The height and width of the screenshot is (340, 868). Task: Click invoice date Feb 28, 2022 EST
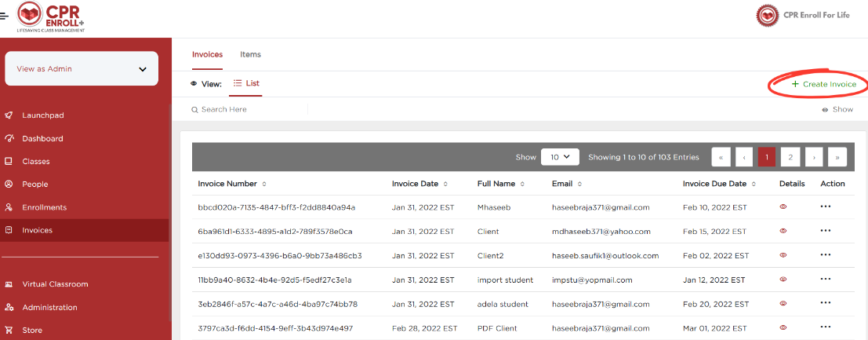coord(424,328)
